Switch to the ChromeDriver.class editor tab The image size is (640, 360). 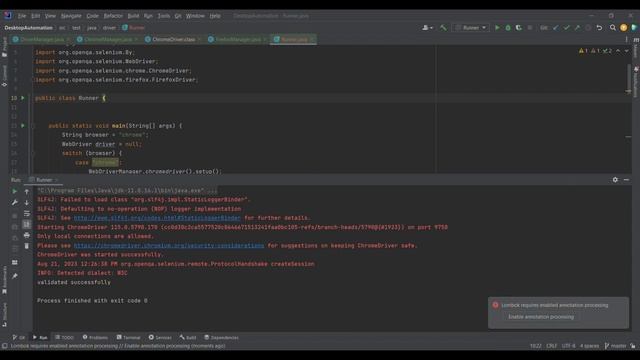(x=173, y=39)
